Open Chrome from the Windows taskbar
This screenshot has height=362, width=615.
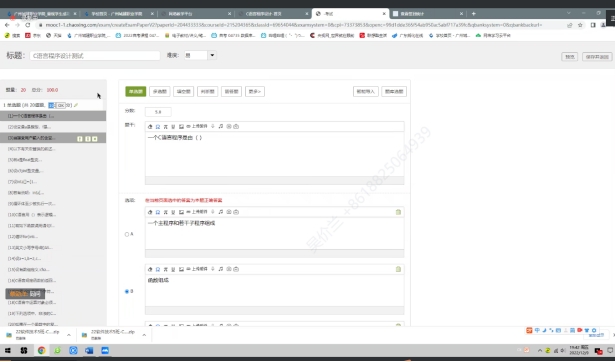pos(41,350)
